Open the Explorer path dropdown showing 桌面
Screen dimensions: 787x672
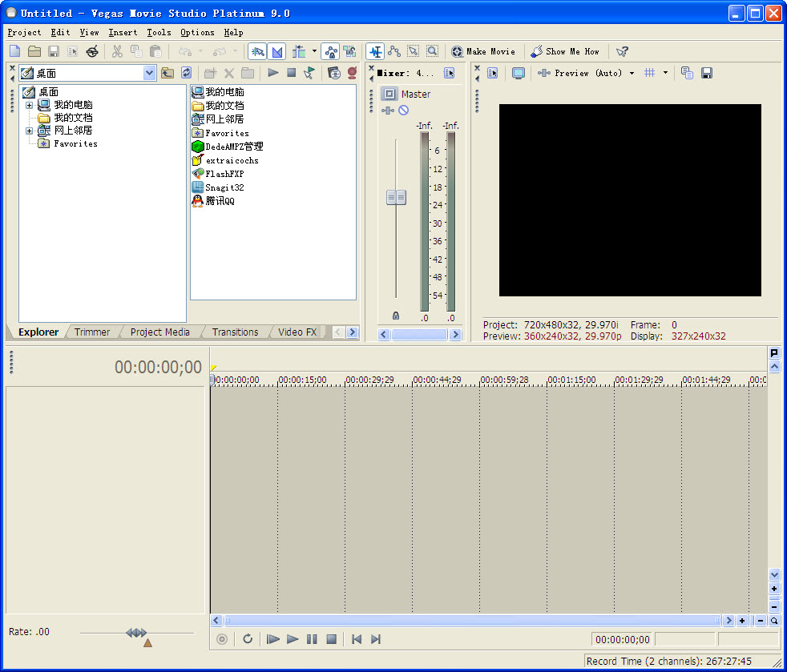(x=149, y=73)
